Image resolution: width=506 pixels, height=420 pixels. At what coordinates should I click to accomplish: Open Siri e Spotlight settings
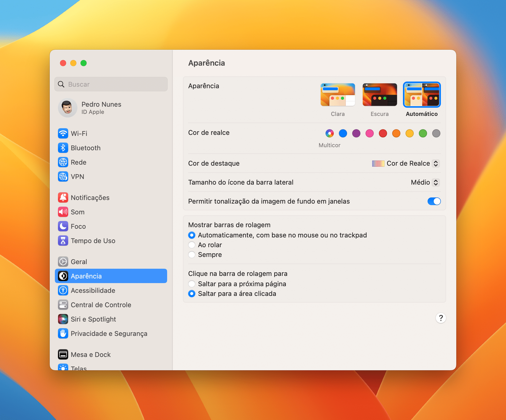click(111, 319)
